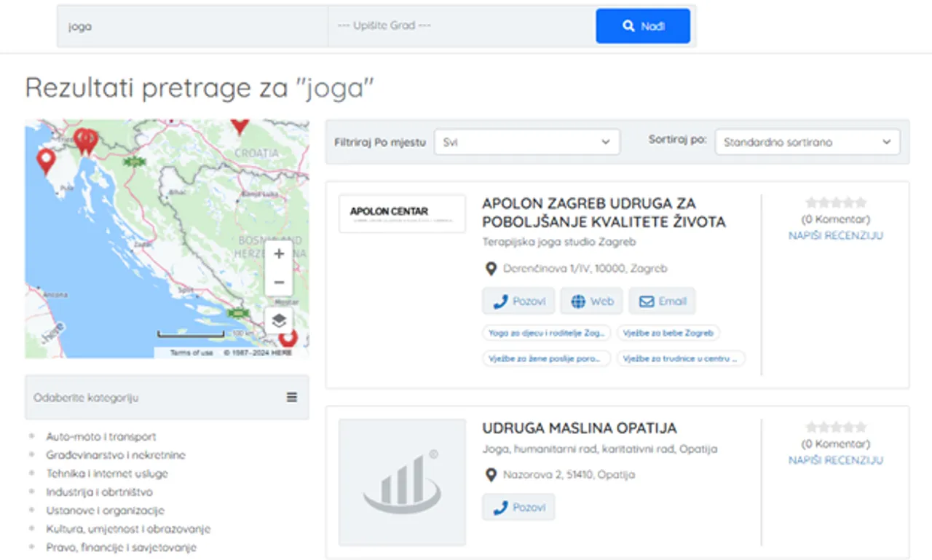This screenshot has height=560, width=932.
Task: Toggle the Odaberite kategoriju hamburger menu
Action: [292, 398]
